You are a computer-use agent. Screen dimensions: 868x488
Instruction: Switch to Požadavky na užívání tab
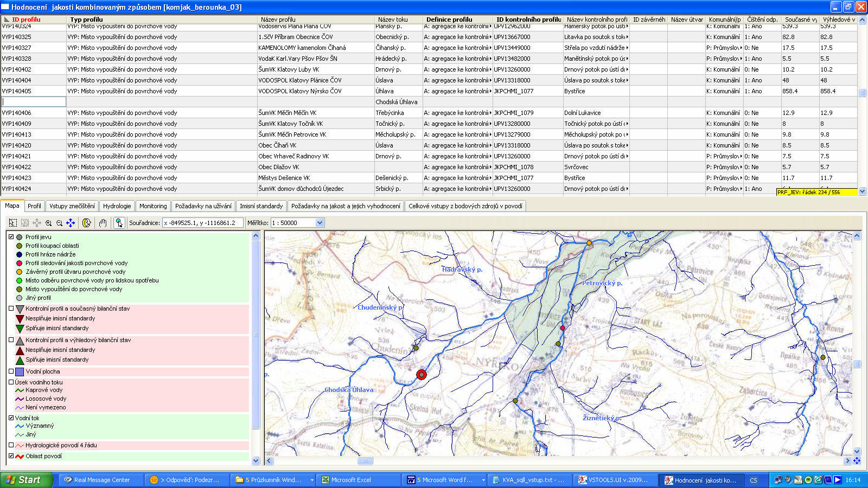pos(203,206)
